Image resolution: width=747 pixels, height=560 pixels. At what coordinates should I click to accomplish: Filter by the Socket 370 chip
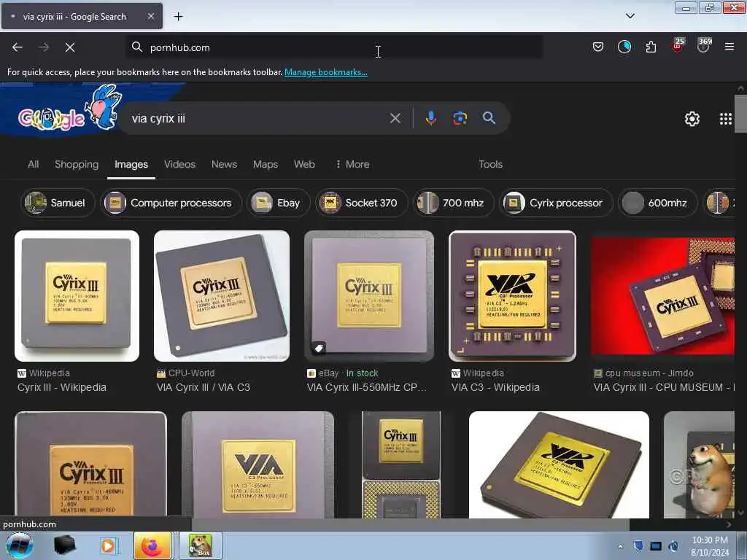362,203
